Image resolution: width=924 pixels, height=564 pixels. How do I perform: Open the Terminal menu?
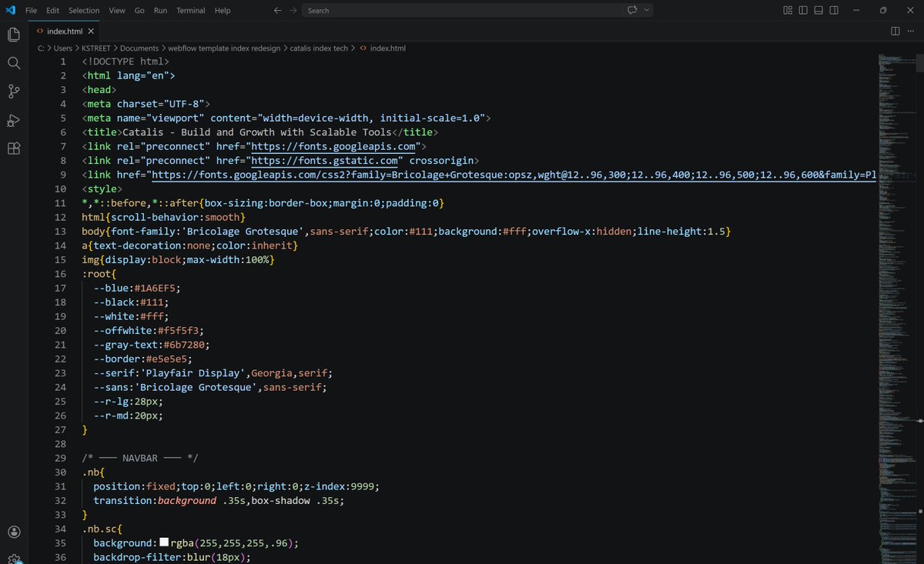(191, 10)
